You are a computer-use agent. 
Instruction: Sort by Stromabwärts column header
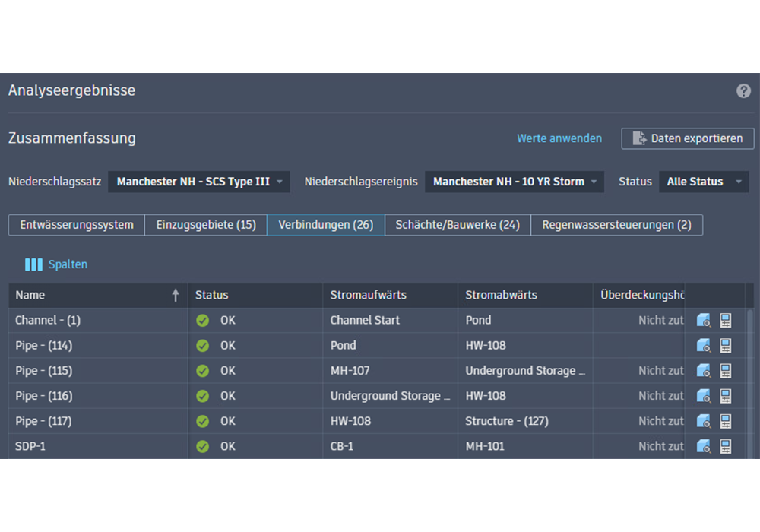[525, 295]
